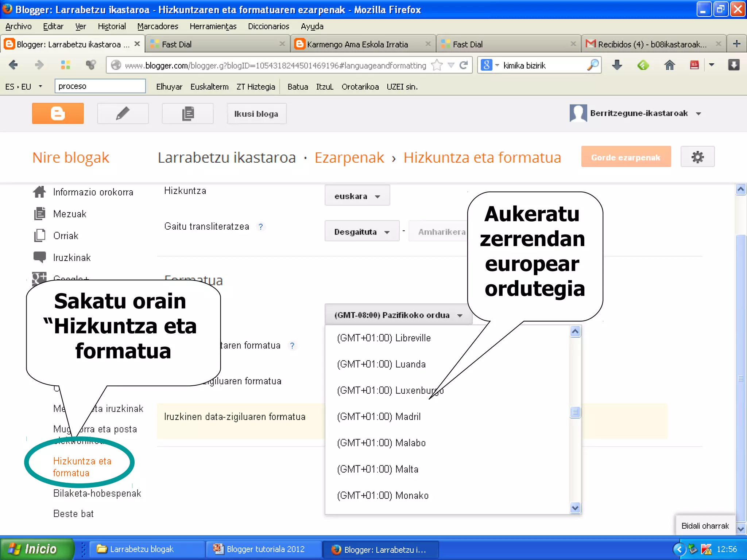Image resolution: width=747 pixels, height=560 pixels.
Task: Click the posts list pages icon
Action: click(x=187, y=113)
